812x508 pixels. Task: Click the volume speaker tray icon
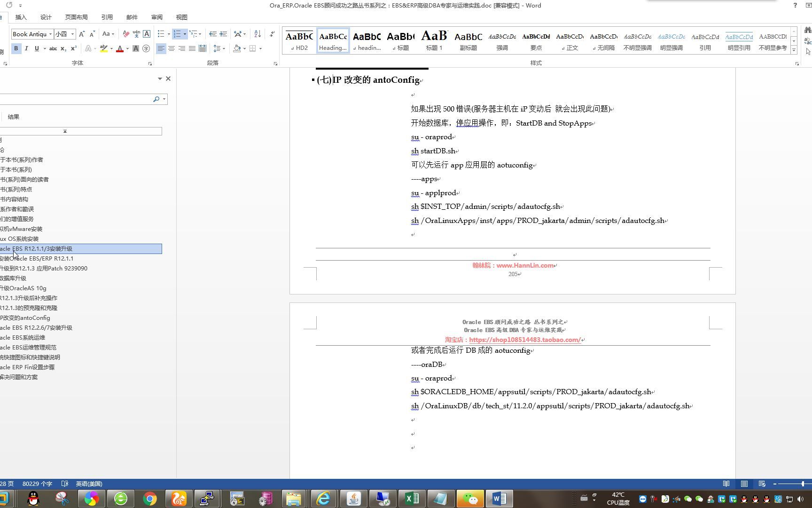pos(801,499)
